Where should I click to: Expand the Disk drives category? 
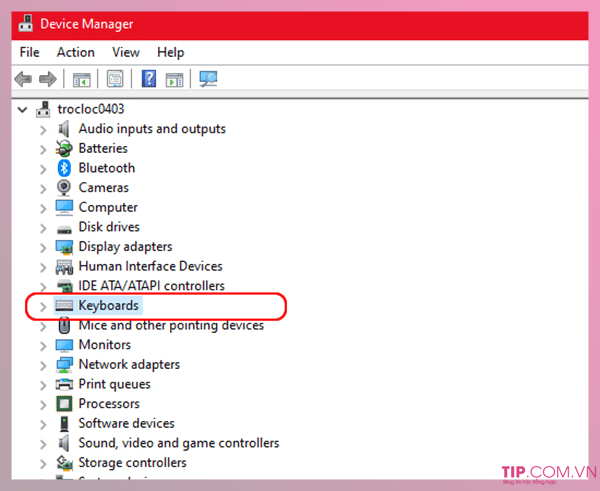point(43,228)
